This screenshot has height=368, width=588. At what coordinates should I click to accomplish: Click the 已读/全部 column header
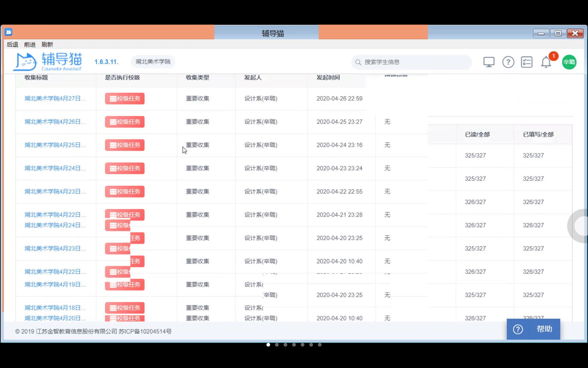coord(477,135)
